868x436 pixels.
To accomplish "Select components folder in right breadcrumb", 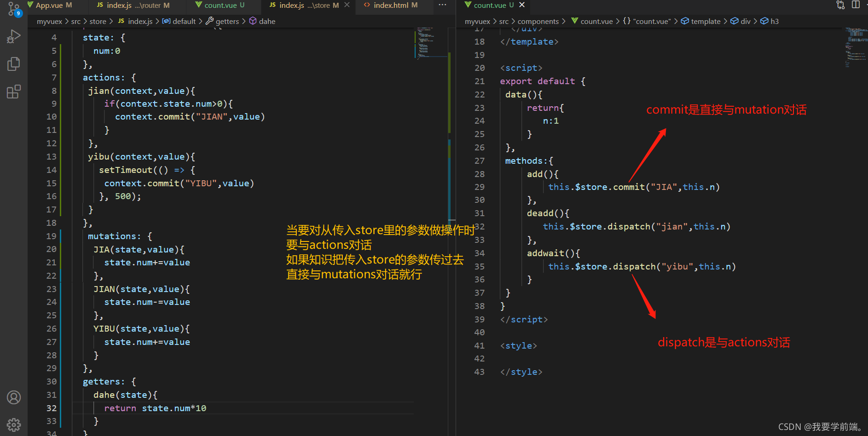I will (538, 21).
